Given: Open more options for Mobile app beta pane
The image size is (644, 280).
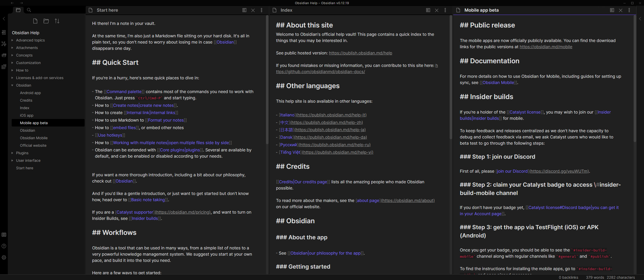Looking at the screenshot, I should [x=629, y=10].
